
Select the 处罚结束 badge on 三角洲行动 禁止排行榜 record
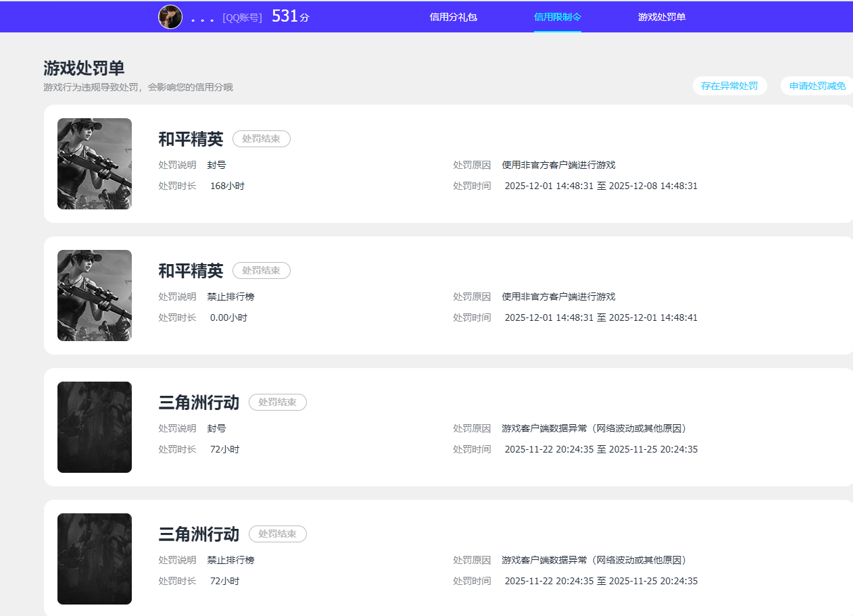pyautogui.click(x=278, y=534)
